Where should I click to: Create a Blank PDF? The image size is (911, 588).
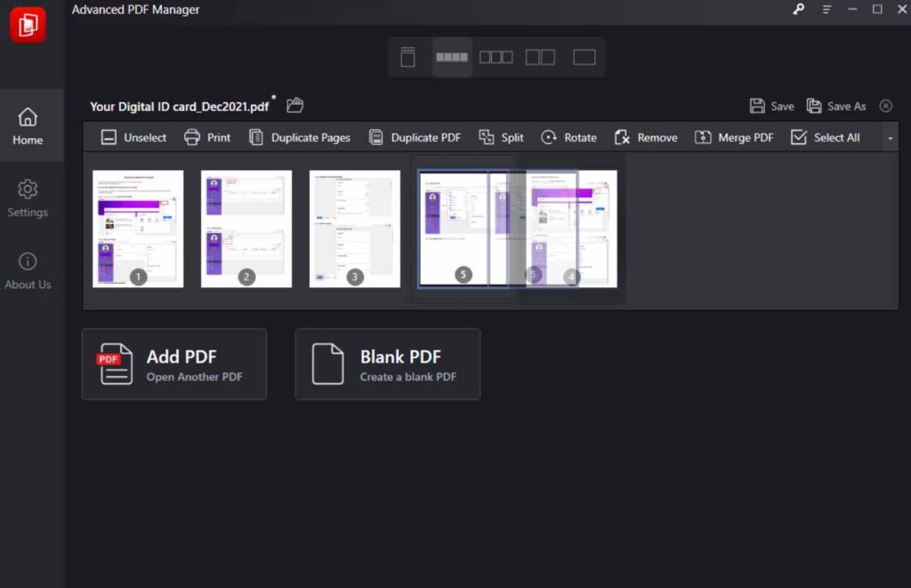388,365
